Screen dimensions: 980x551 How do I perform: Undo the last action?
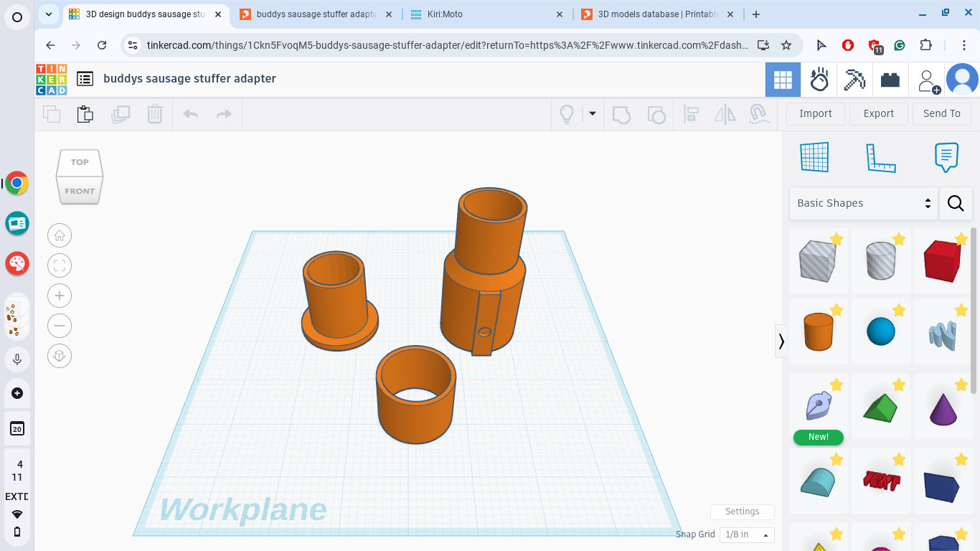pyautogui.click(x=190, y=114)
